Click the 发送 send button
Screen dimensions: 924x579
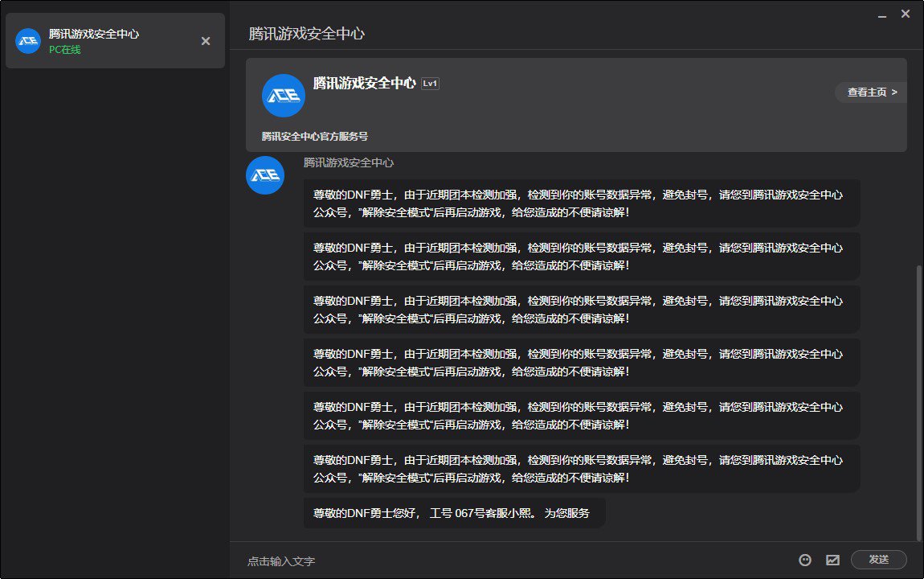879,560
